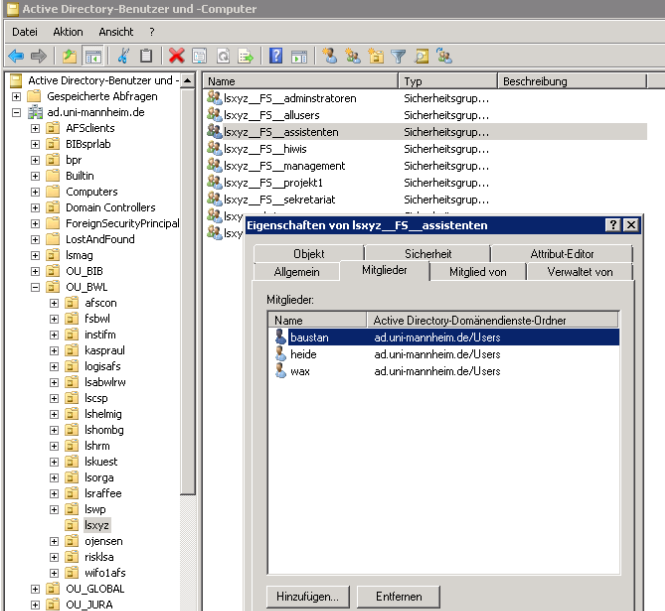The width and height of the screenshot is (665, 611).
Task: Switch to the Mitglied von tab
Action: [x=478, y=272]
